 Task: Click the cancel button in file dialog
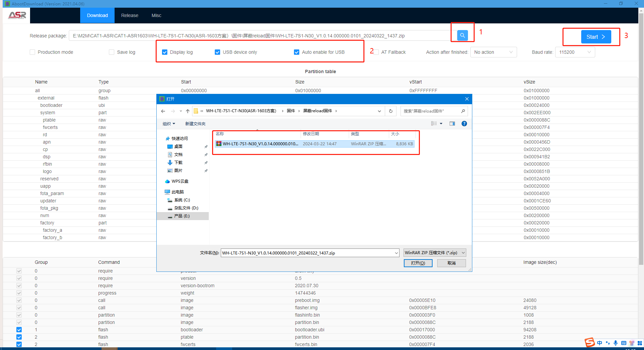(451, 263)
